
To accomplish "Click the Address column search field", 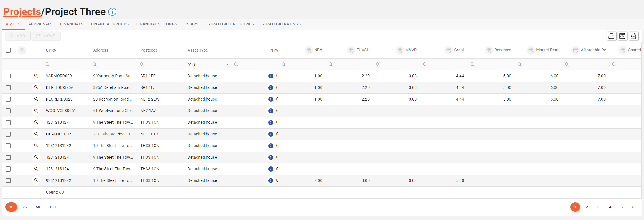I will click(114, 64).
